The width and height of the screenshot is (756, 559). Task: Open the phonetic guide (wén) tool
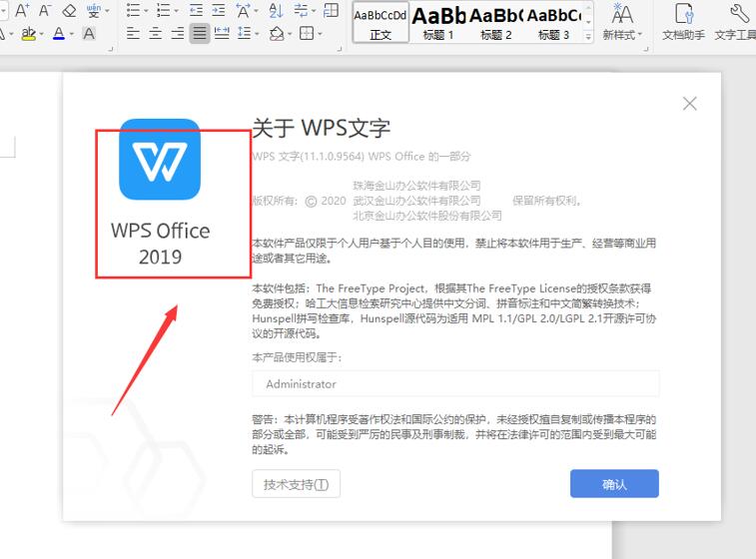click(x=94, y=11)
